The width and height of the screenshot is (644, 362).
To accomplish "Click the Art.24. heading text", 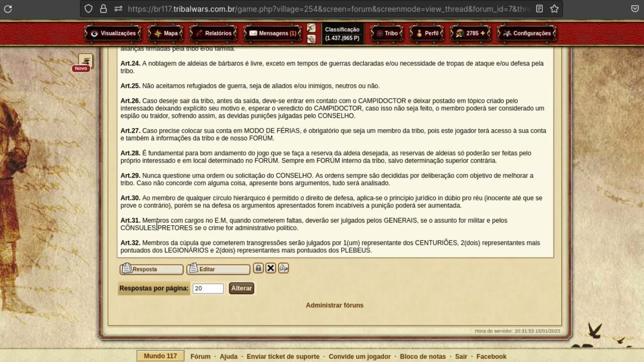I will tap(130, 63).
